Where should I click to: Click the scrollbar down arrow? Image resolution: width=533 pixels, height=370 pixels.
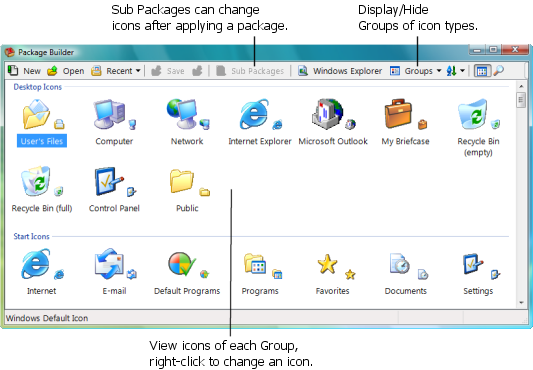click(521, 303)
